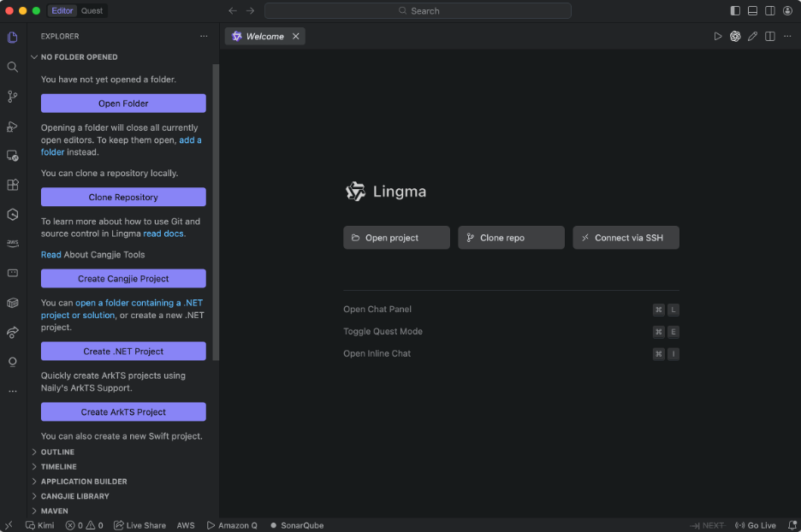Click Open Inline Chat shortcut row
The width and height of the screenshot is (801, 532).
(512, 354)
